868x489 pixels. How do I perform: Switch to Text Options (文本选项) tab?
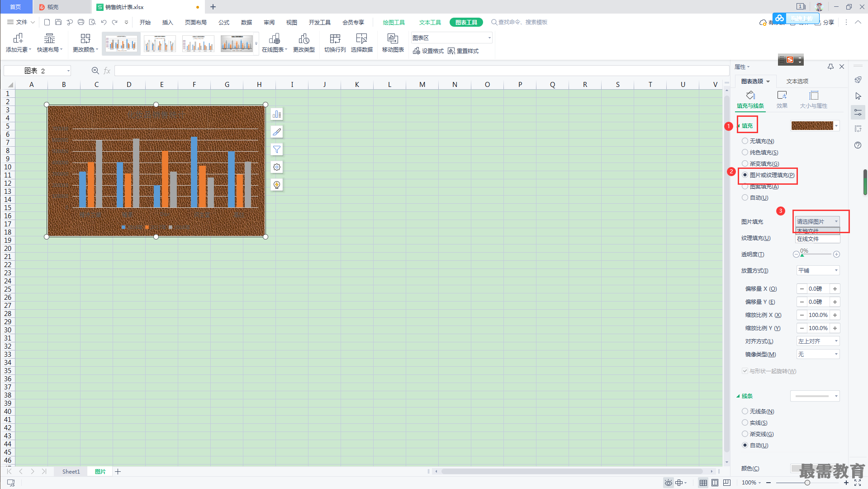click(797, 81)
